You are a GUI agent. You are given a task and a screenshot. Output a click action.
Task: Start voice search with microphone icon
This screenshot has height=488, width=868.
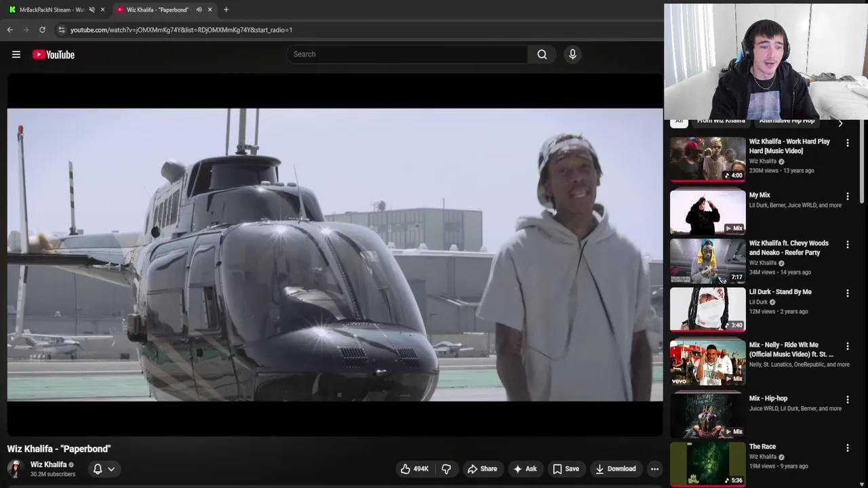tap(572, 54)
